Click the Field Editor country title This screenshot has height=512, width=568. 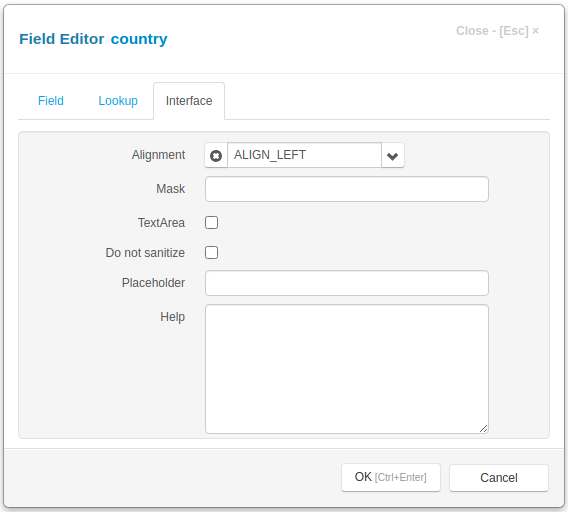pyautogui.click(x=93, y=39)
